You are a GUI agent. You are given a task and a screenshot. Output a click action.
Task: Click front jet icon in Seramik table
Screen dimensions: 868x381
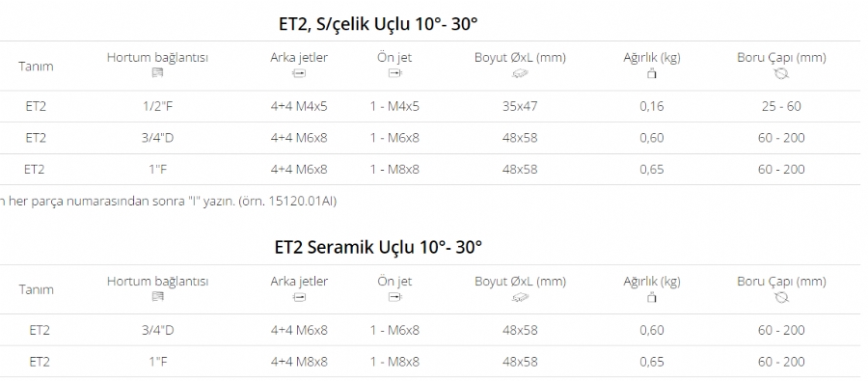[394, 297]
